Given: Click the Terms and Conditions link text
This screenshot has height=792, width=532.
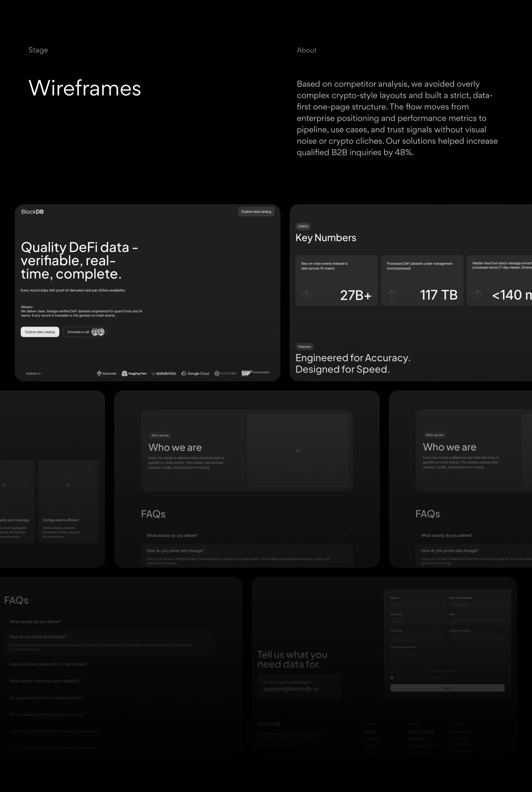Looking at the screenshot, I should click(442, 671).
